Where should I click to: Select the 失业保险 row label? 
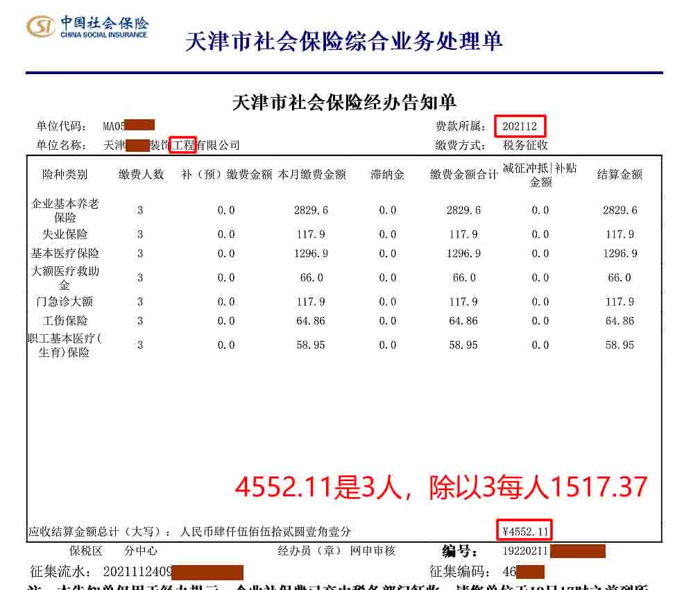pyautogui.click(x=65, y=234)
